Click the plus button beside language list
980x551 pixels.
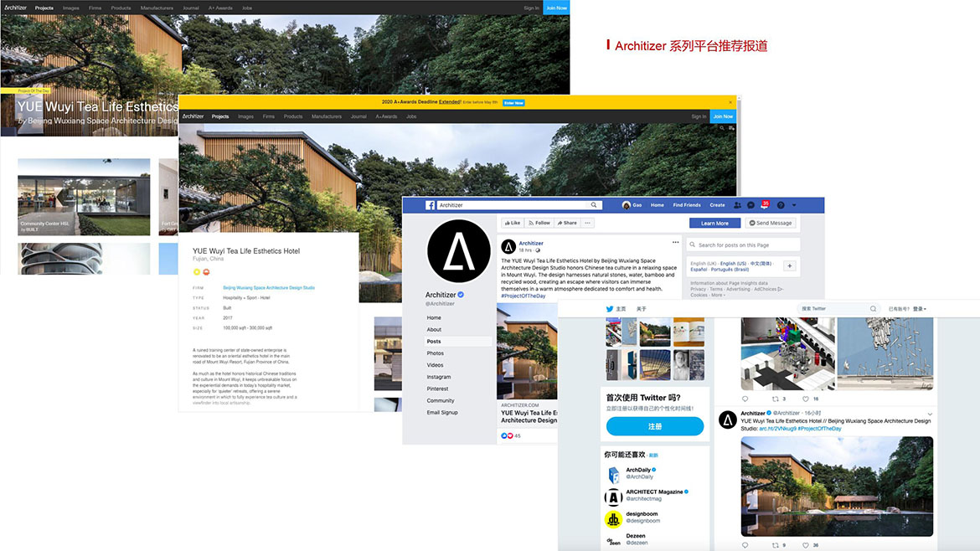coord(790,266)
